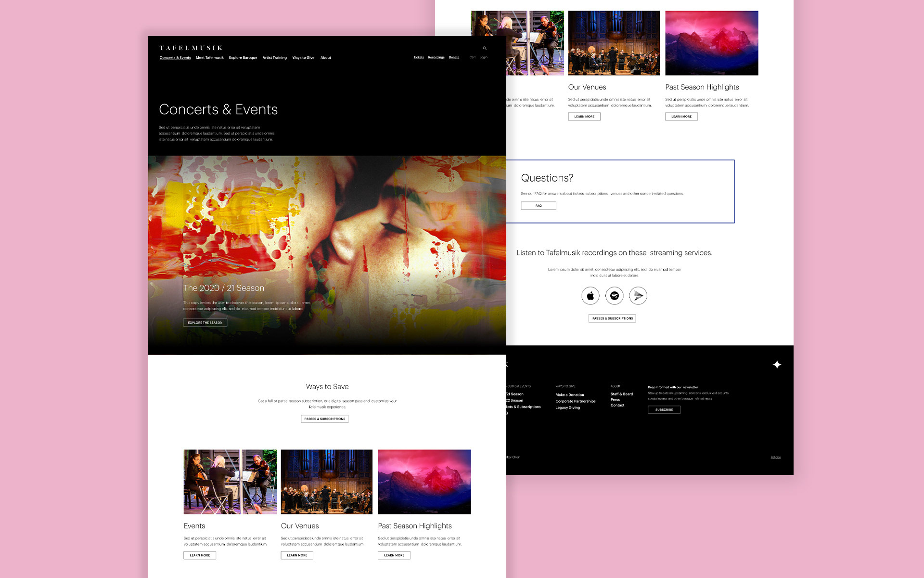Open the Meet Tafelmusik nav item
Viewport: 924px width, 578px height.
[210, 58]
